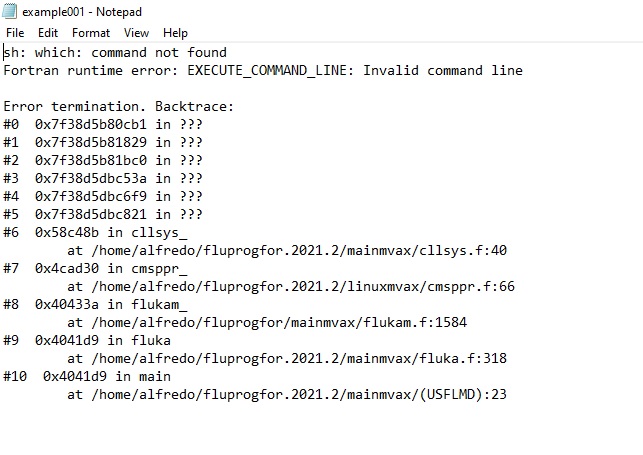
Task: Click the #9 fluka backtrace entry
Action: (87, 341)
